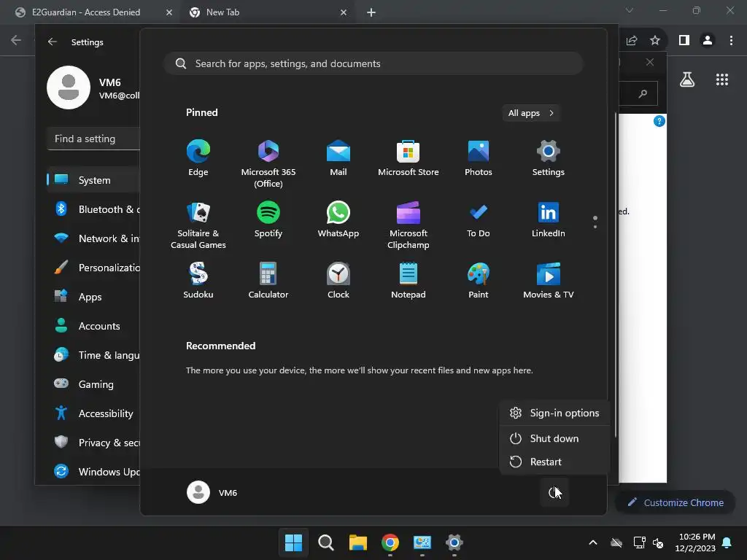Image resolution: width=747 pixels, height=560 pixels.
Task: Click Chrome's share page icon
Action: coord(632,41)
